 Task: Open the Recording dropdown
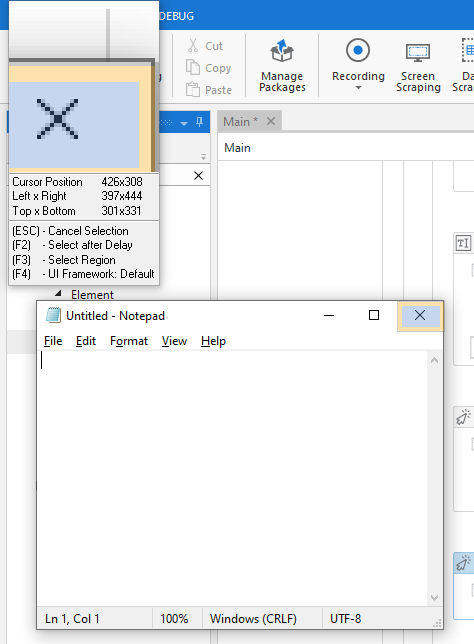click(x=358, y=66)
